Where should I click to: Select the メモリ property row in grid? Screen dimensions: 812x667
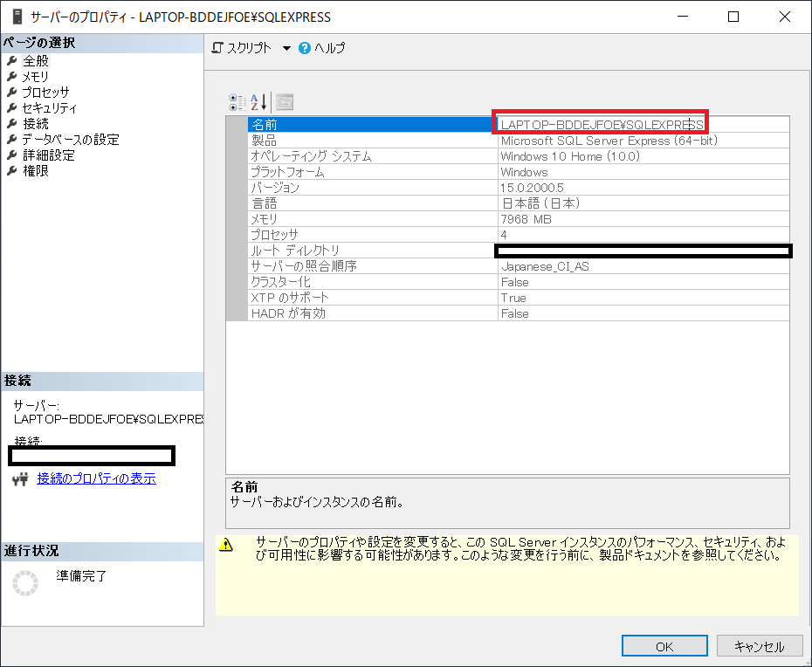519,218
